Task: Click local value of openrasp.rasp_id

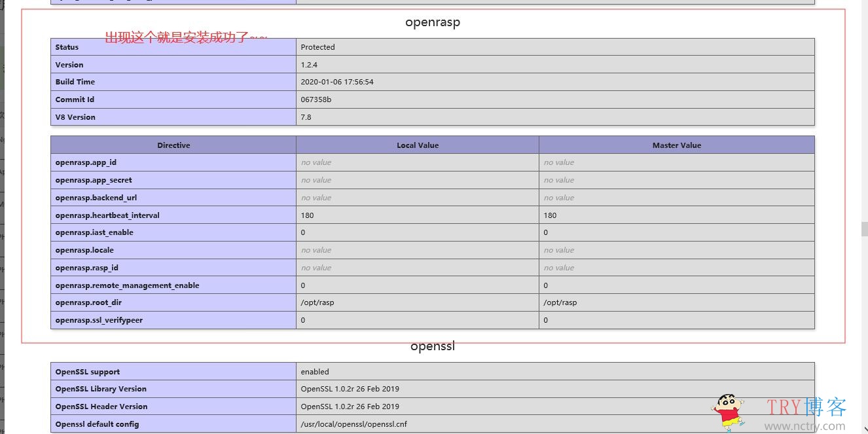Action: tap(316, 268)
